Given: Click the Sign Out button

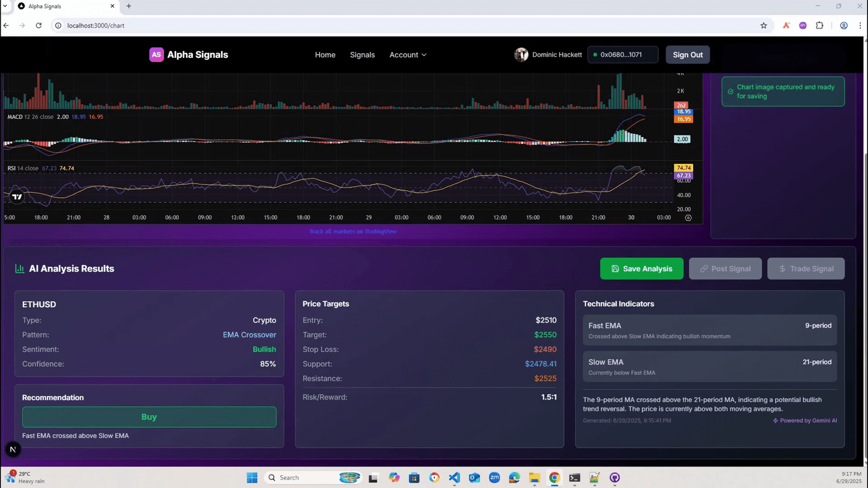Looking at the screenshot, I should point(688,55).
